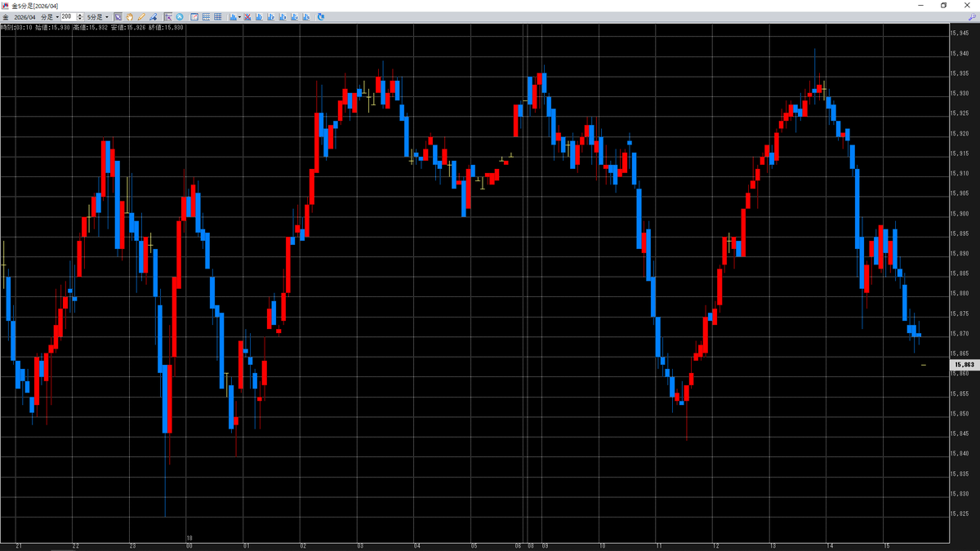
Task: Click the 2026/04 contract month label
Action: tap(25, 16)
